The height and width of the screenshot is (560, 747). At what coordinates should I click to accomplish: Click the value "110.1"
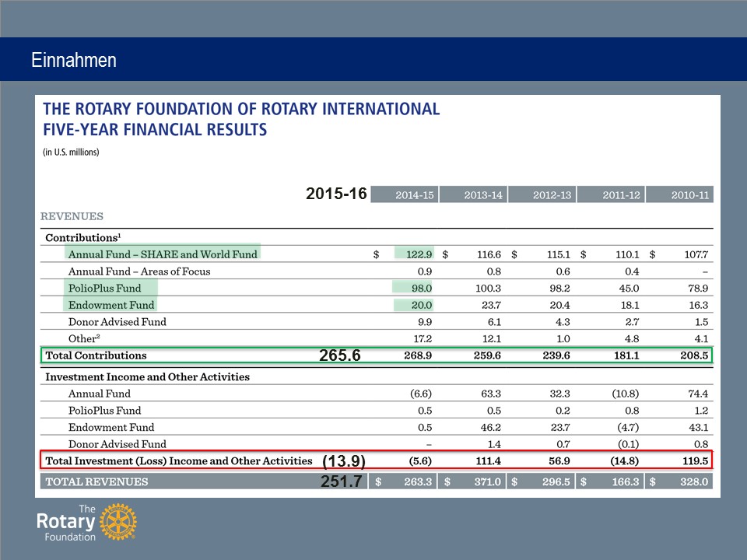pos(627,254)
